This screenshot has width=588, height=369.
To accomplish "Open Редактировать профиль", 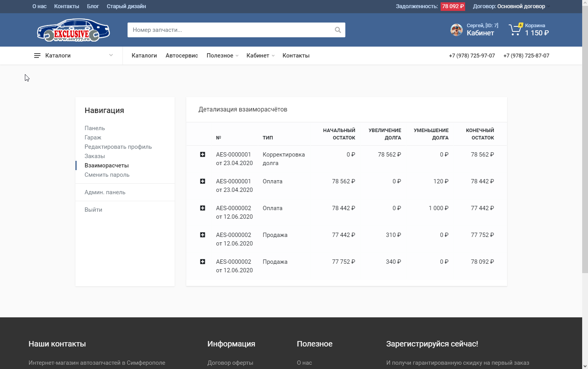I will click(118, 147).
